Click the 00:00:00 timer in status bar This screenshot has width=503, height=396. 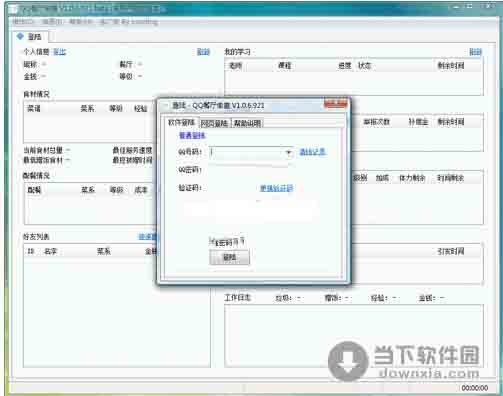pos(475,388)
